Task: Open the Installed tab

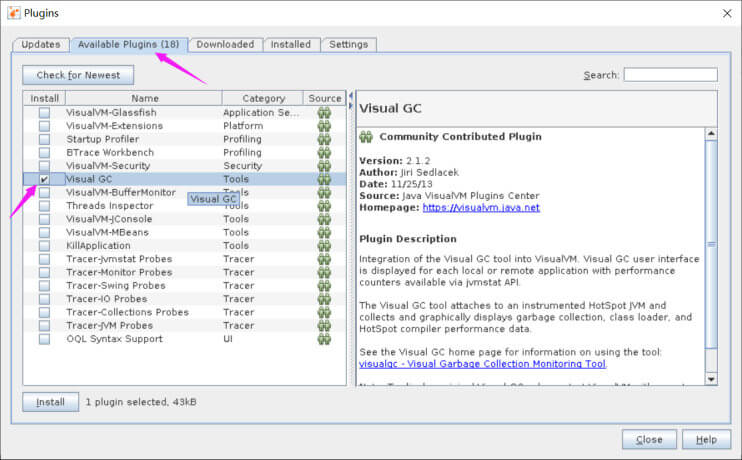Action: pos(291,44)
